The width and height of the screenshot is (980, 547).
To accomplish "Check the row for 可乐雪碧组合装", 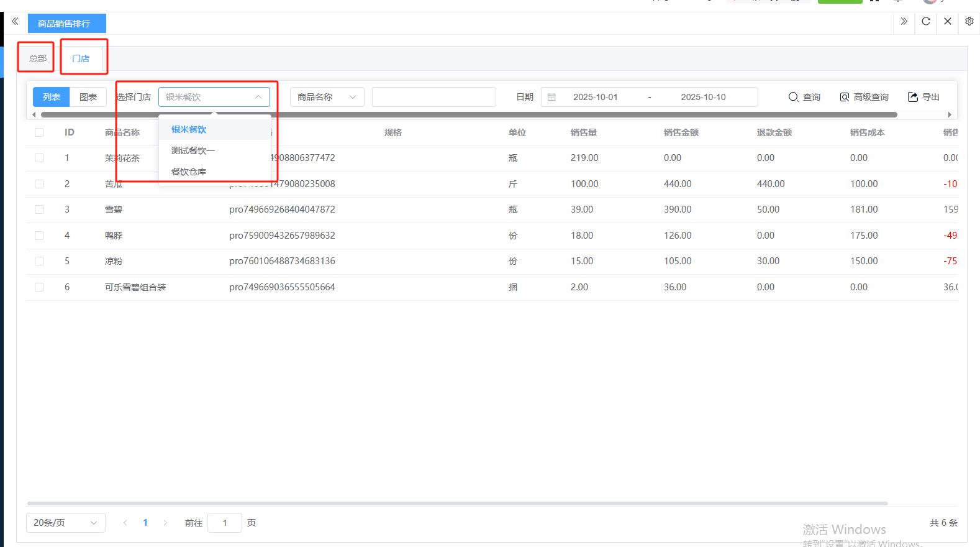I will click(x=39, y=287).
